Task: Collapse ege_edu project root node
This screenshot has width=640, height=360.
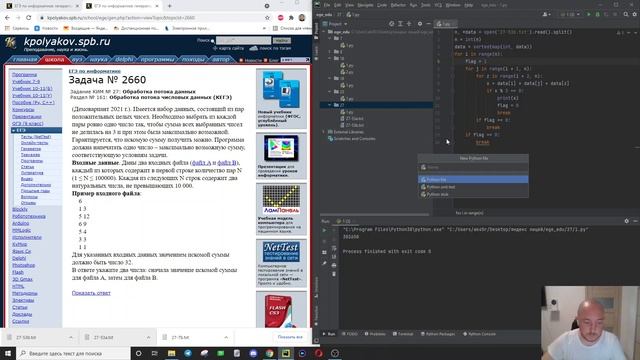Action: [324, 31]
